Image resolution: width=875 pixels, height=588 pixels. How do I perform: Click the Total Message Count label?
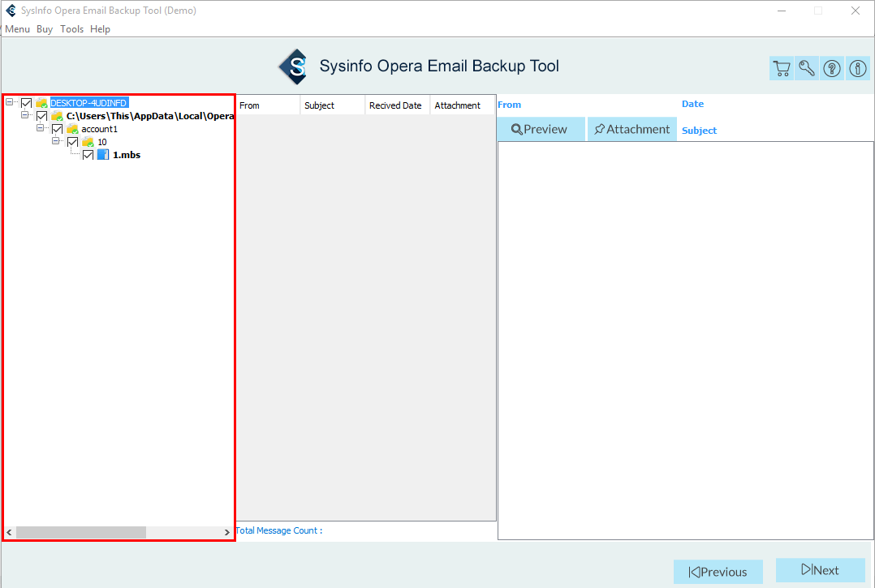pyautogui.click(x=279, y=530)
